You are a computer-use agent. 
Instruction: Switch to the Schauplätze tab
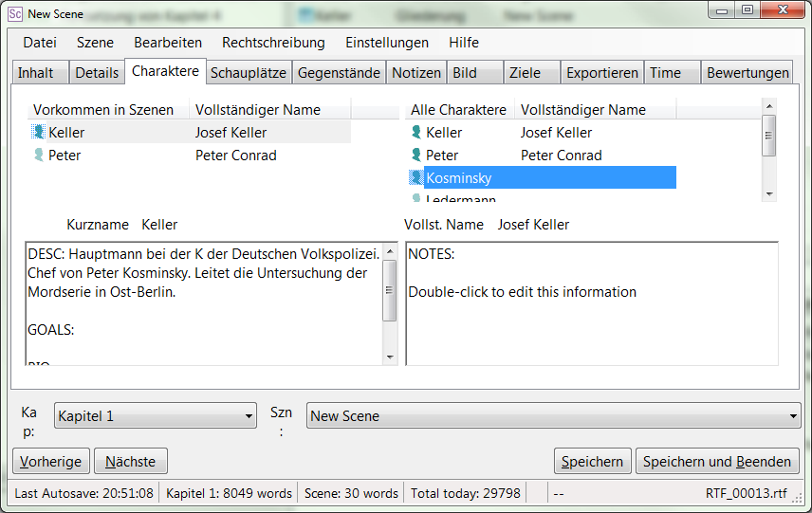click(x=249, y=73)
